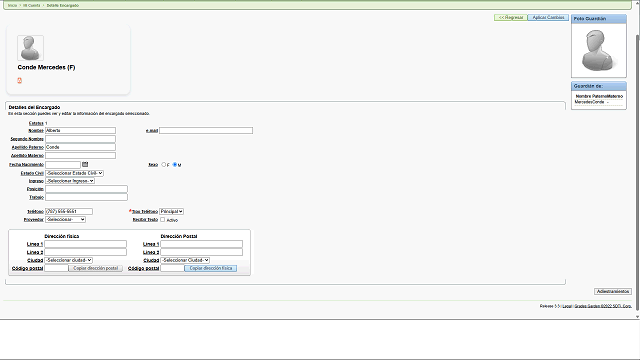Click the Regresar button
The image size is (640, 360).
(x=511, y=18)
